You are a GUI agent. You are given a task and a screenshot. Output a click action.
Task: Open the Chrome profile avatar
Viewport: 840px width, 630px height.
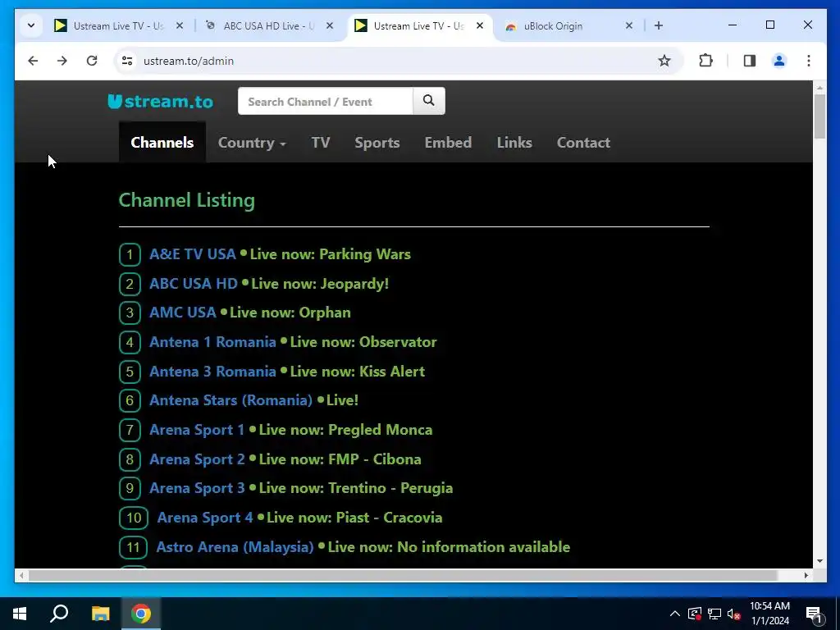click(x=779, y=61)
